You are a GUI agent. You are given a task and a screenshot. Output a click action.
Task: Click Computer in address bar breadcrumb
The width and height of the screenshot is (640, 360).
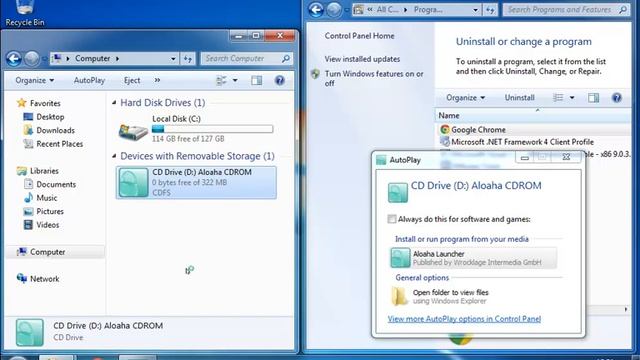coord(93,59)
